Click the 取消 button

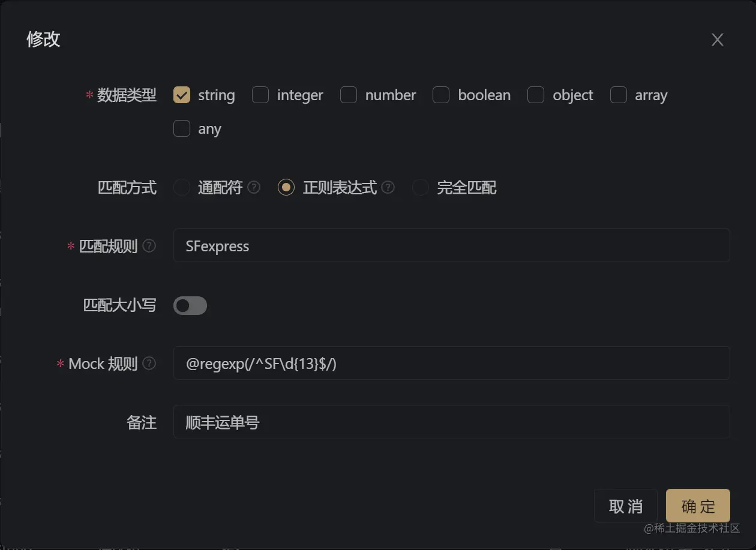(x=626, y=506)
